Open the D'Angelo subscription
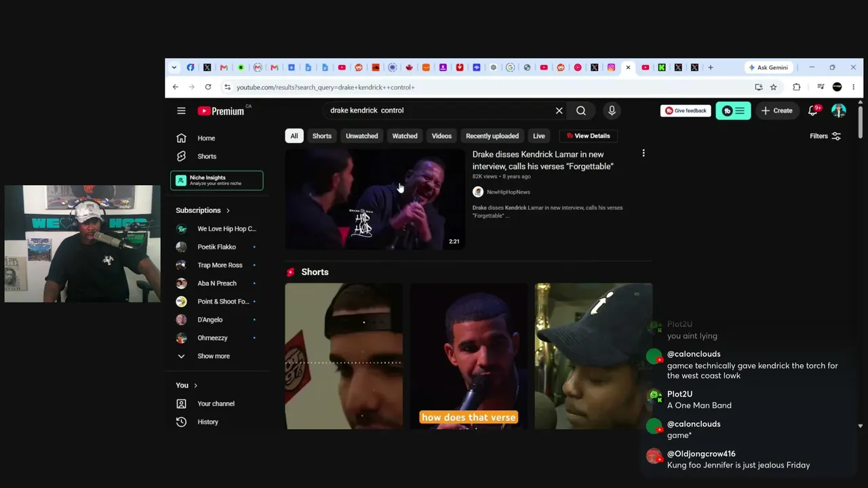The width and height of the screenshot is (868, 488). 216,319
